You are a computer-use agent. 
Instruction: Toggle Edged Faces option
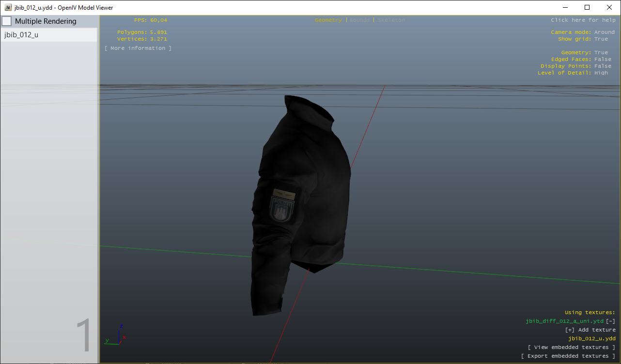(x=603, y=60)
